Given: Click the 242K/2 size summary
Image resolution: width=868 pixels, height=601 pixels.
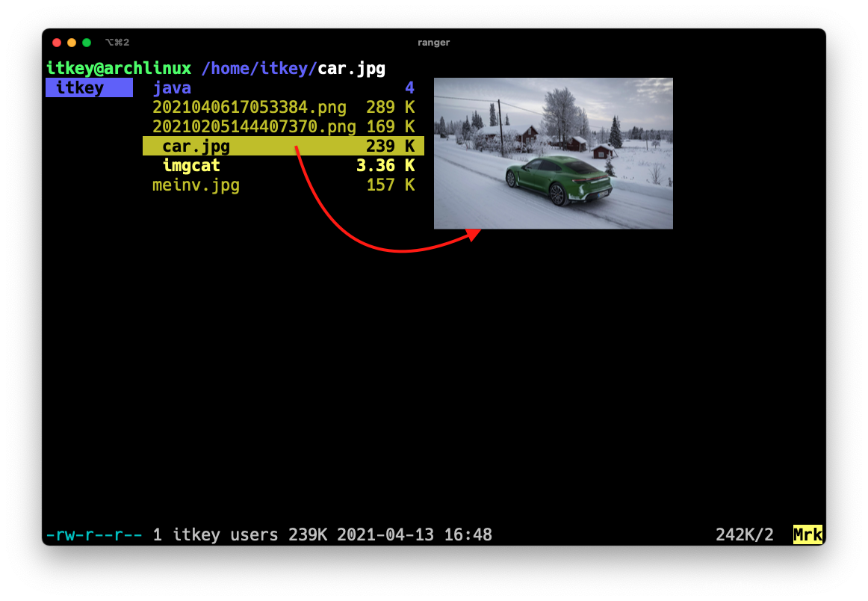Looking at the screenshot, I should 744,534.
